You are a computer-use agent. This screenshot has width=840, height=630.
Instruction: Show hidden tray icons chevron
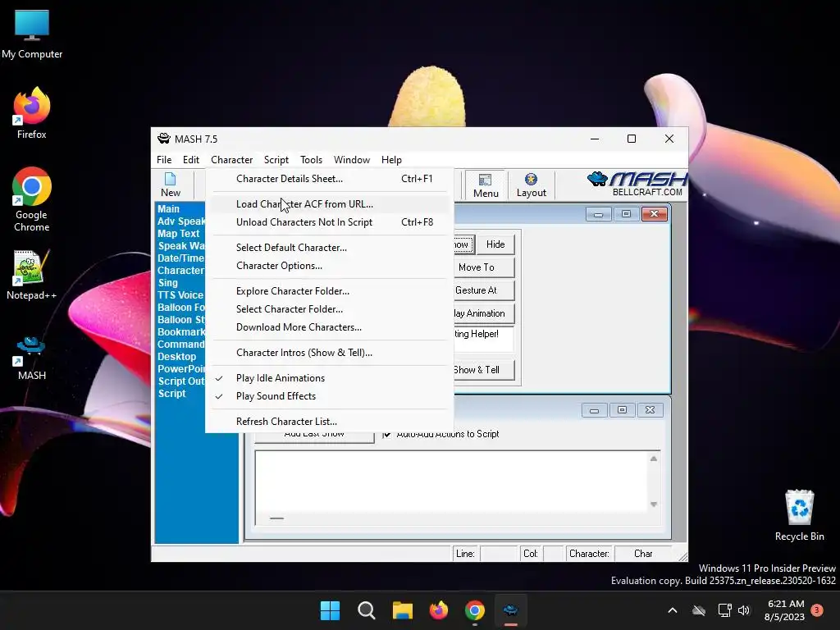click(x=673, y=610)
